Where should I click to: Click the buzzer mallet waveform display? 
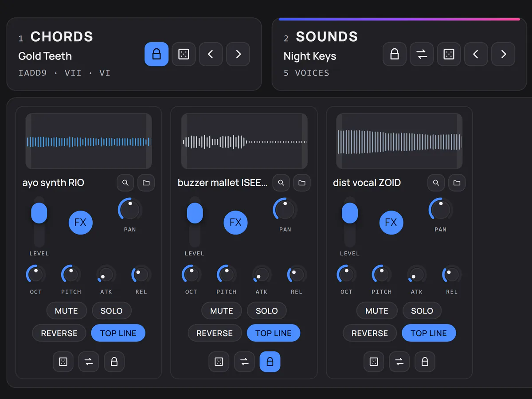[244, 141]
